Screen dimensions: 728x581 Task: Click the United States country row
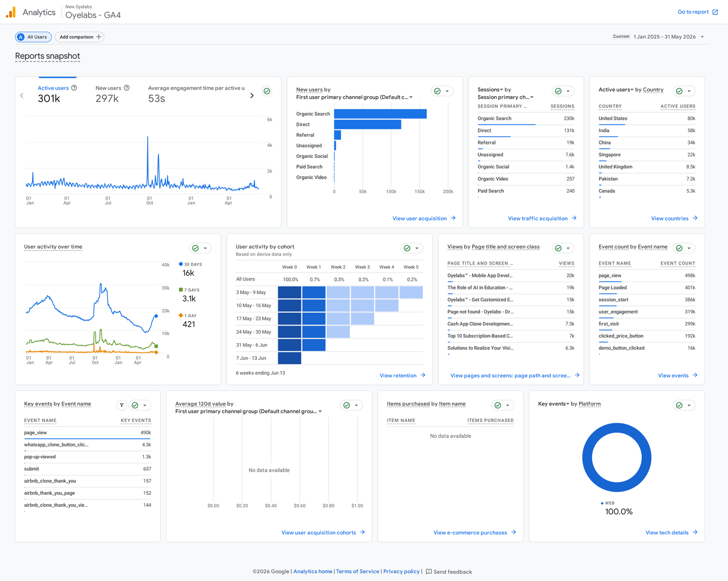pyautogui.click(x=646, y=118)
